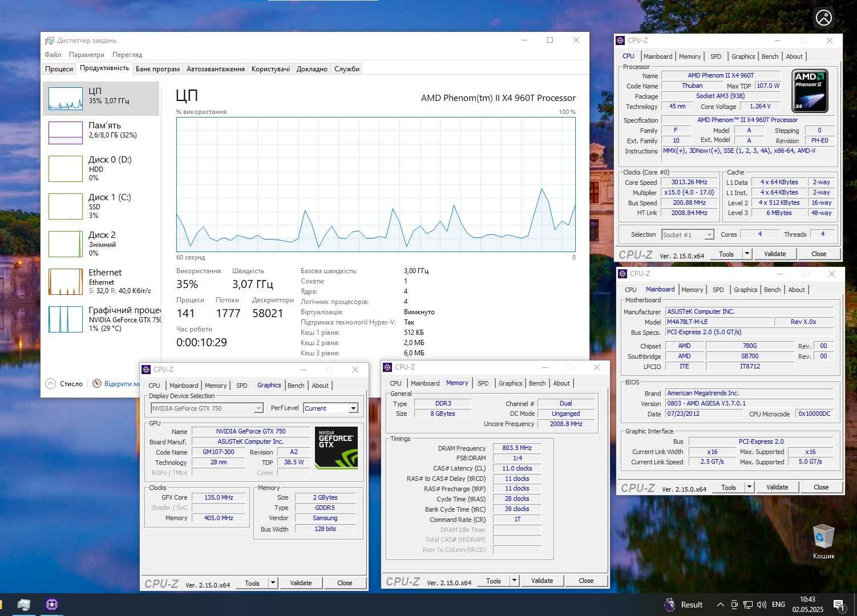Switch to the Банк програм tab
This screenshot has width=857, height=616.
click(x=157, y=69)
